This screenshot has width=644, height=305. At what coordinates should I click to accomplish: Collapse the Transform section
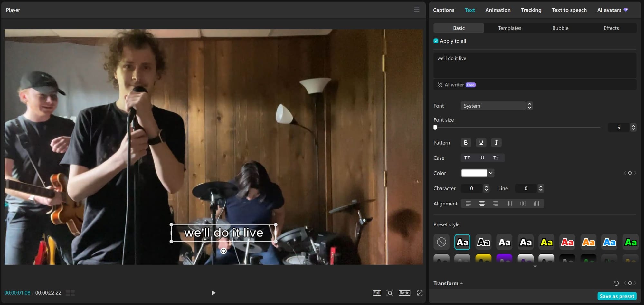pyautogui.click(x=448, y=283)
